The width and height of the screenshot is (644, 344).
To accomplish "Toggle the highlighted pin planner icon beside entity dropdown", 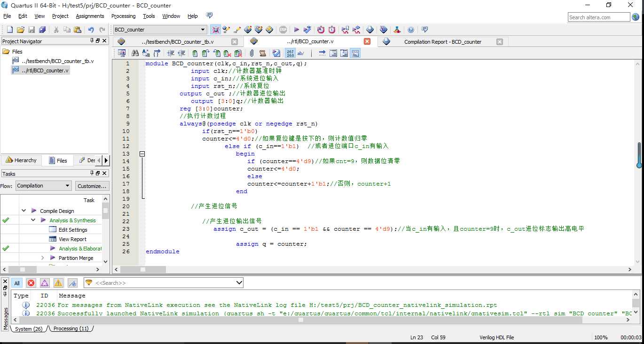I will [216, 30].
